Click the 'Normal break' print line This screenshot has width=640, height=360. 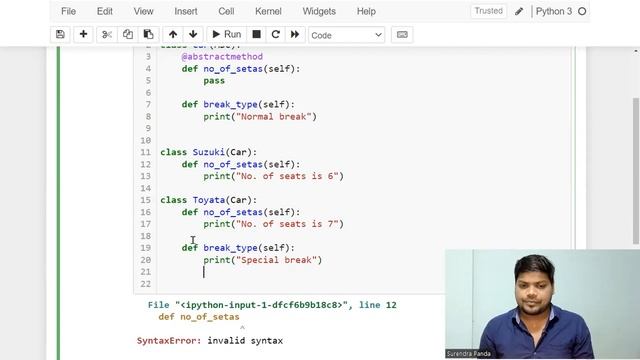pyautogui.click(x=260, y=117)
